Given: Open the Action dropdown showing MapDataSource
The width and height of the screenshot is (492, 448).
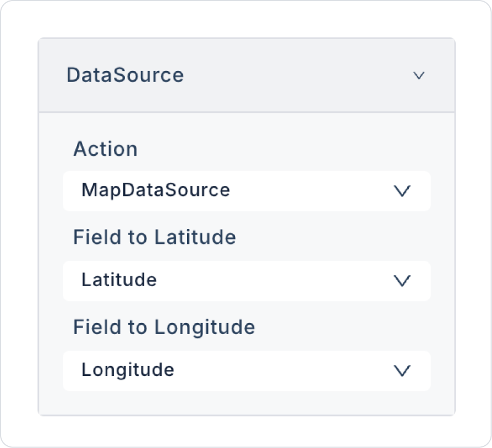Looking at the screenshot, I should (x=247, y=190).
